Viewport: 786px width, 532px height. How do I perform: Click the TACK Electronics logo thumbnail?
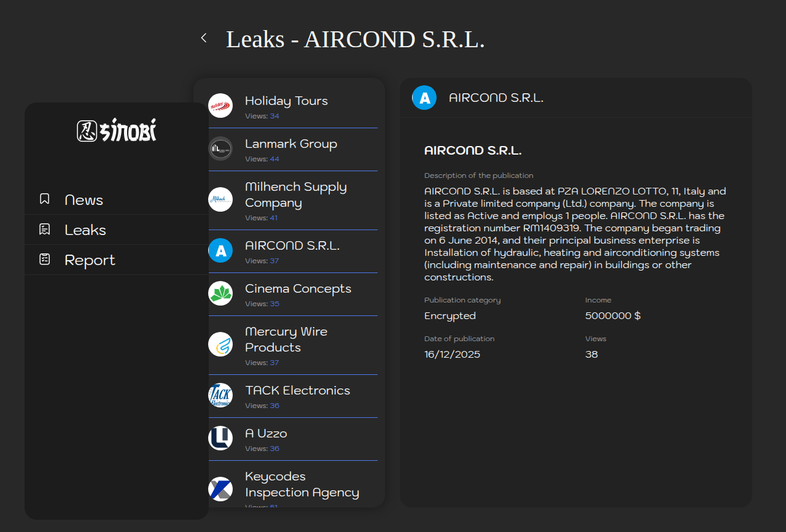(x=220, y=395)
